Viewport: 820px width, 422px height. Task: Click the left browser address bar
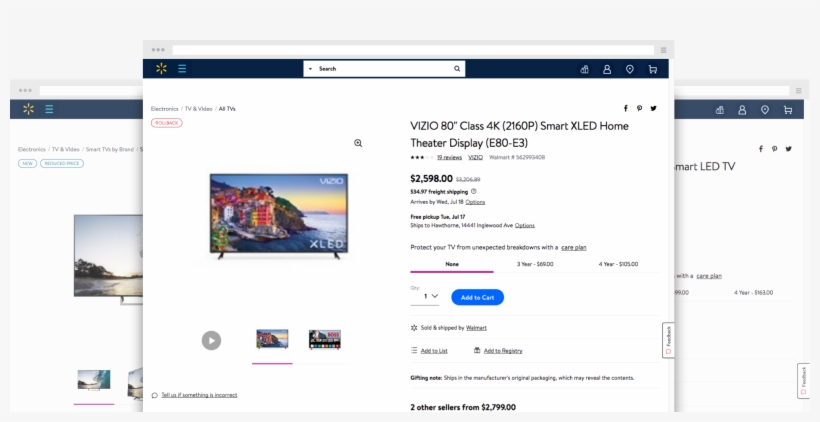[x=92, y=90]
